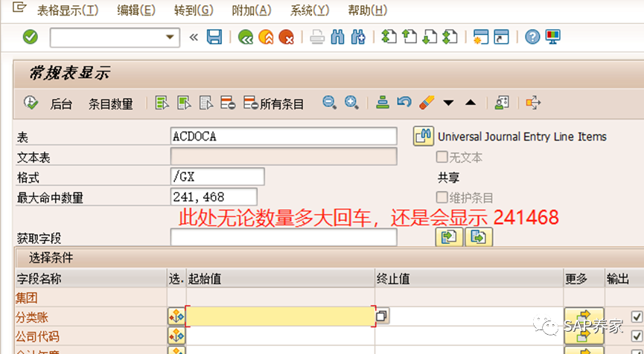The height and width of the screenshot is (354, 644).
Task: Click the user settings icon
Action: tap(502, 102)
